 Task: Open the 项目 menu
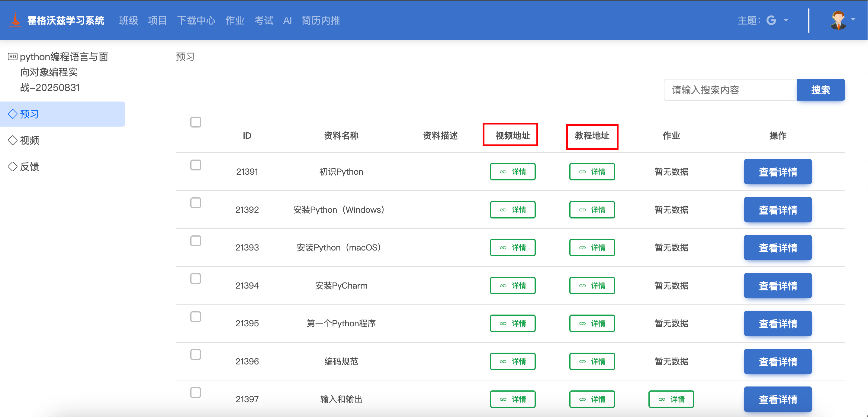pyautogui.click(x=157, y=21)
